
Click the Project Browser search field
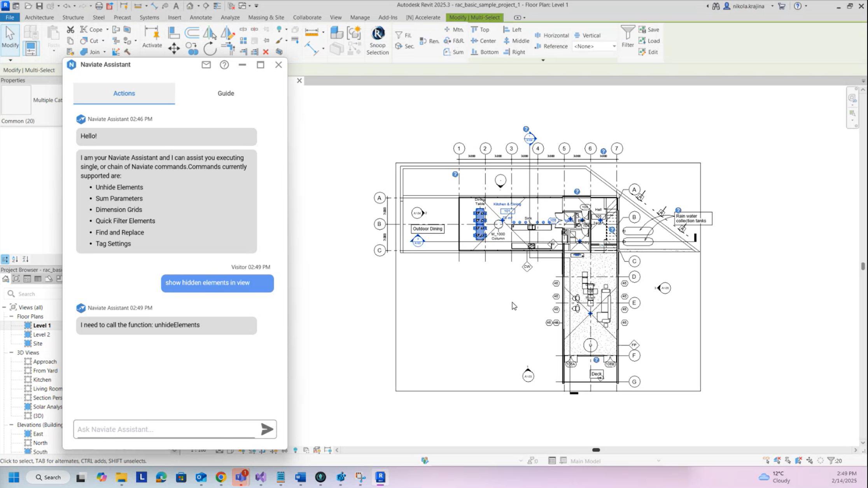coord(35,294)
